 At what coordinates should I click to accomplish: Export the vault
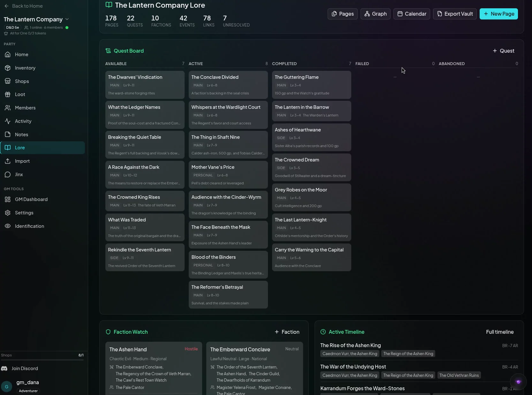(455, 14)
